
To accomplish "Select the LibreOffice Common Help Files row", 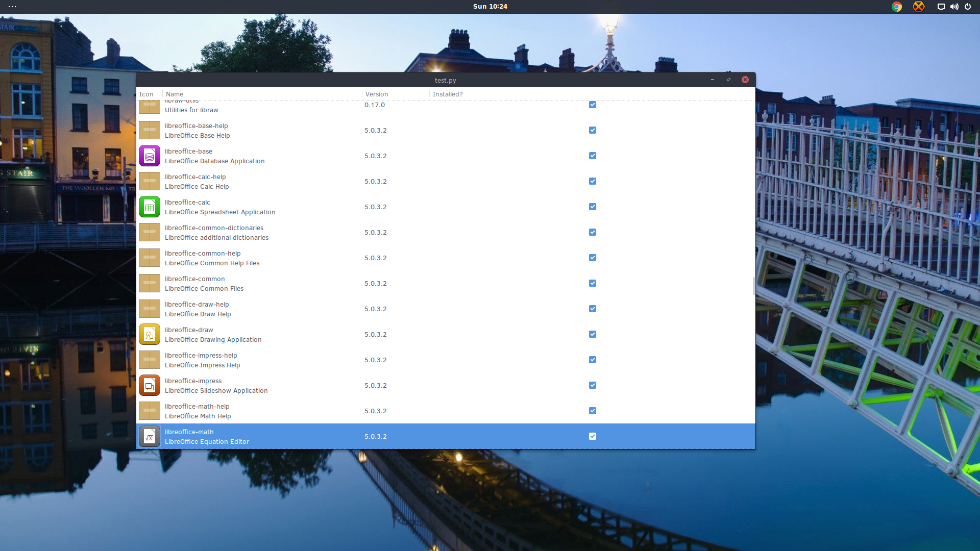I will coord(446,258).
